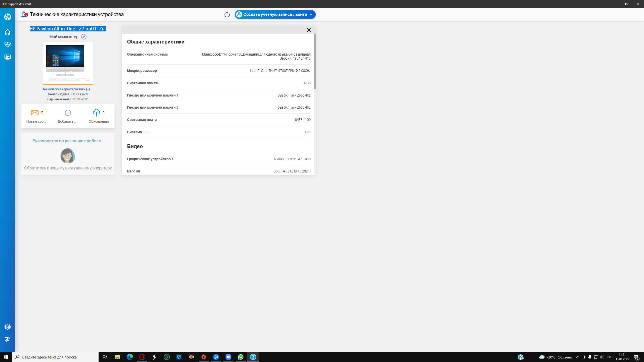Click the HP logo icon in sidebar
Image resolution: width=644 pixels, height=362 pixels.
coord(8,17)
